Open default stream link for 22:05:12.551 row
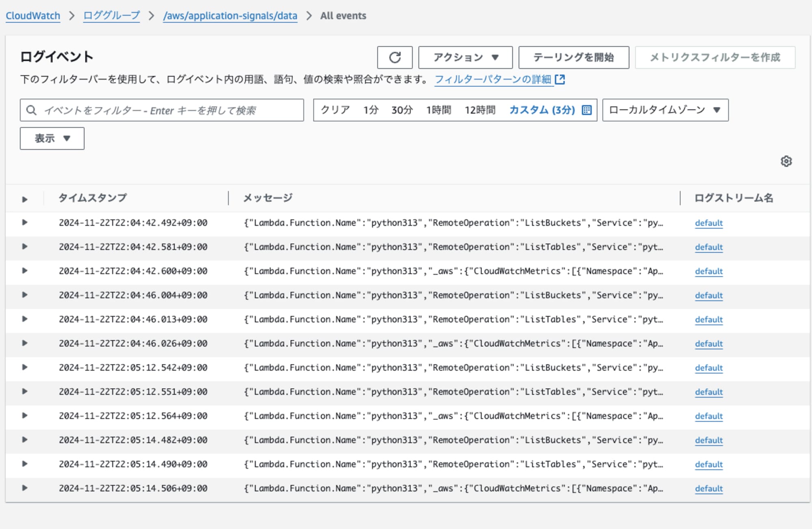 (x=709, y=391)
